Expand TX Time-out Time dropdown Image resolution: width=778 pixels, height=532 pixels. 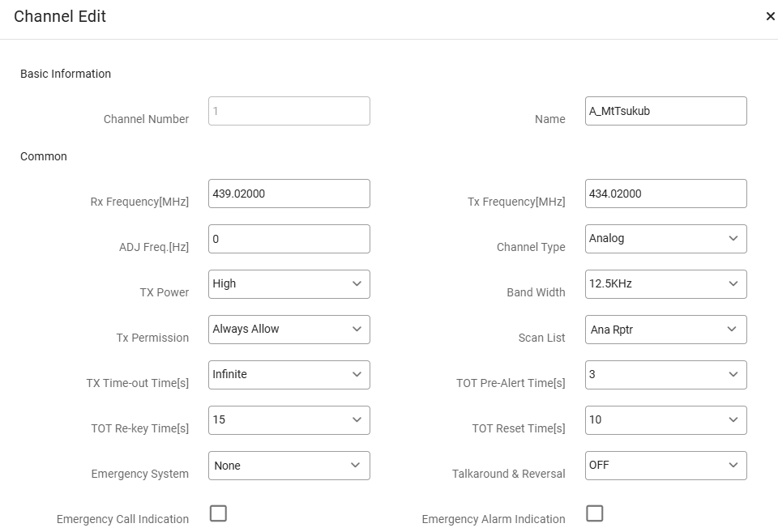[289, 375]
